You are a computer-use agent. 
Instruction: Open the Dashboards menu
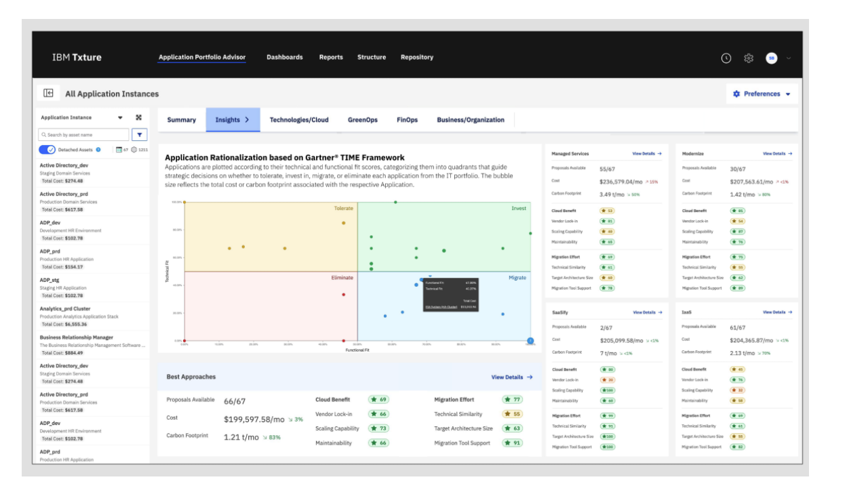285,58
